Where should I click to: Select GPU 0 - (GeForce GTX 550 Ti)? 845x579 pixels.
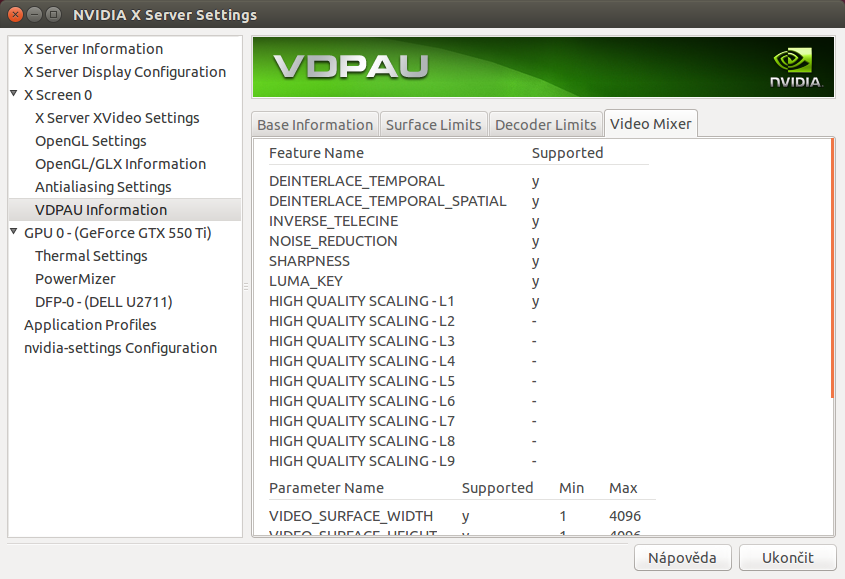pos(117,233)
